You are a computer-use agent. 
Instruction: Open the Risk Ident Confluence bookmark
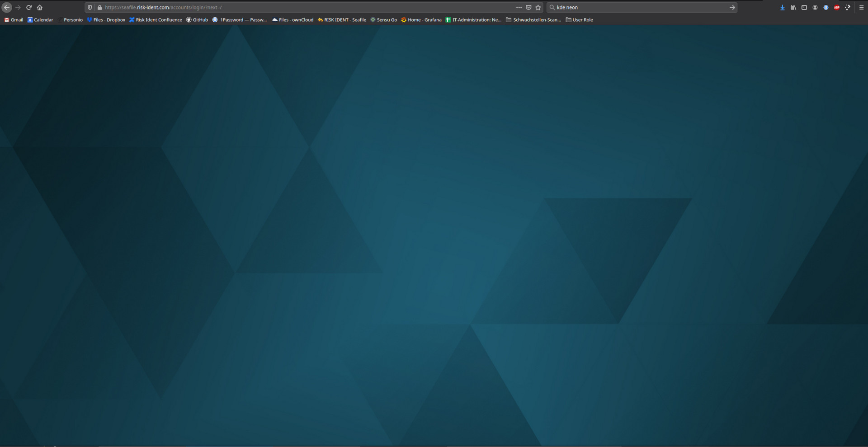pyautogui.click(x=156, y=20)
